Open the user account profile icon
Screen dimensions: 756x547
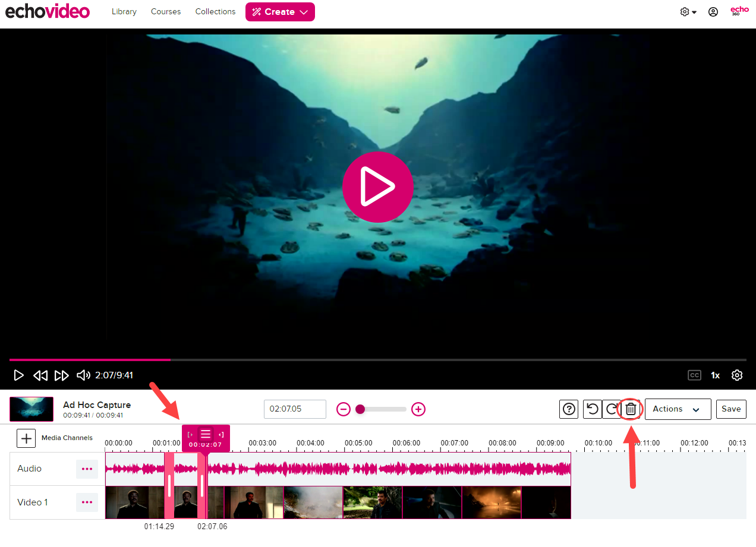coord(713,12)
